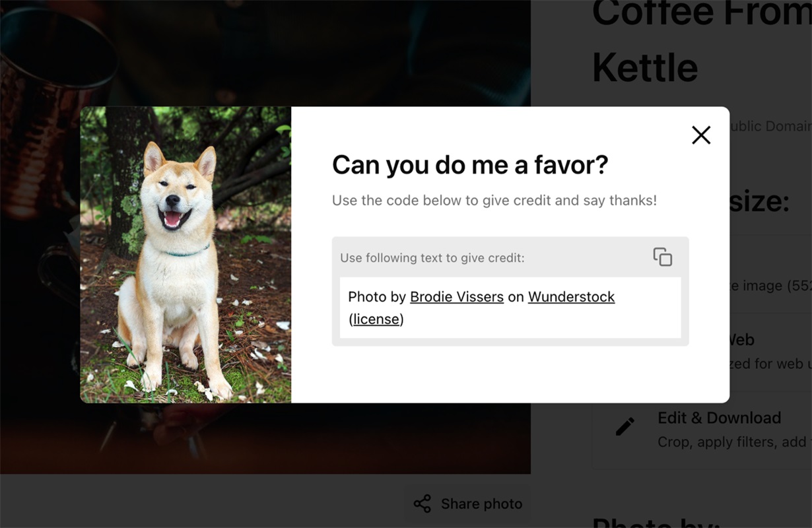Close the 'Can you do me a favor?' dialog
812x528 pixels.
point(701,135)
